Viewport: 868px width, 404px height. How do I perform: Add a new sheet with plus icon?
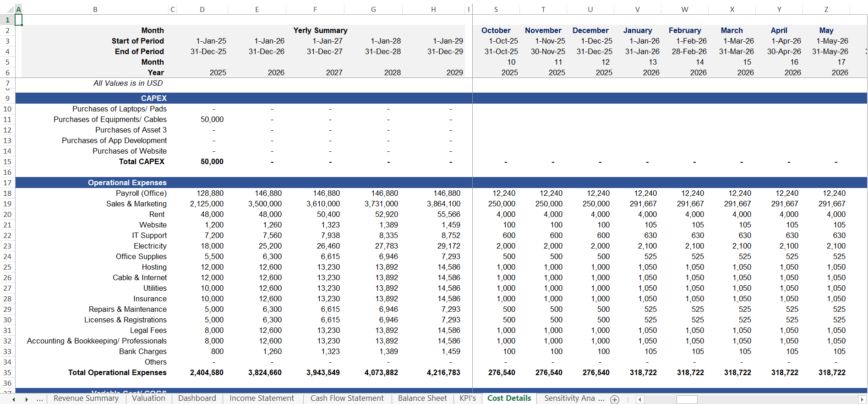click(615, 399)
